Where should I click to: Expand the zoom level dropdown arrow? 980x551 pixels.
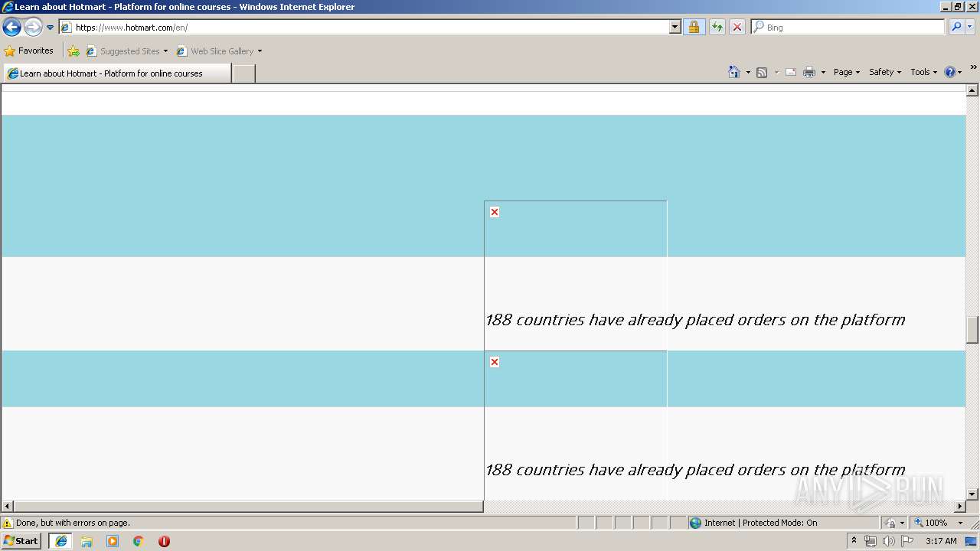click(960, 523)
